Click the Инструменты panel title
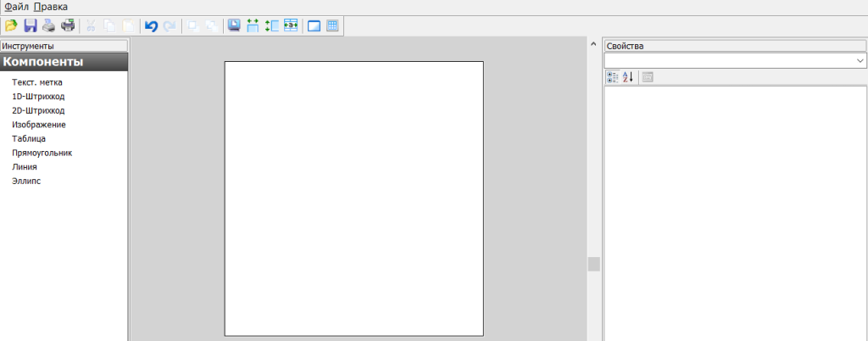This screenshot has width=868, height=341. pyautogui.click(x=64, y=46)
